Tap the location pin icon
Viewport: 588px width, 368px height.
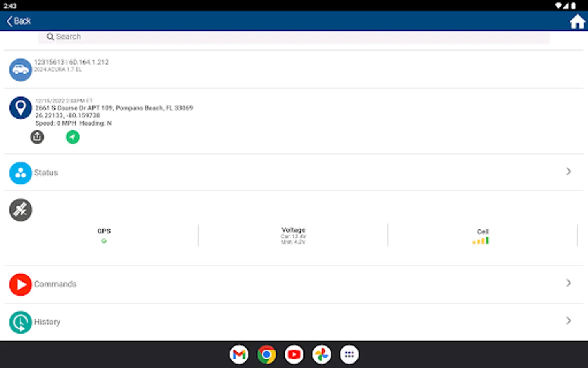tap(20, 108)
